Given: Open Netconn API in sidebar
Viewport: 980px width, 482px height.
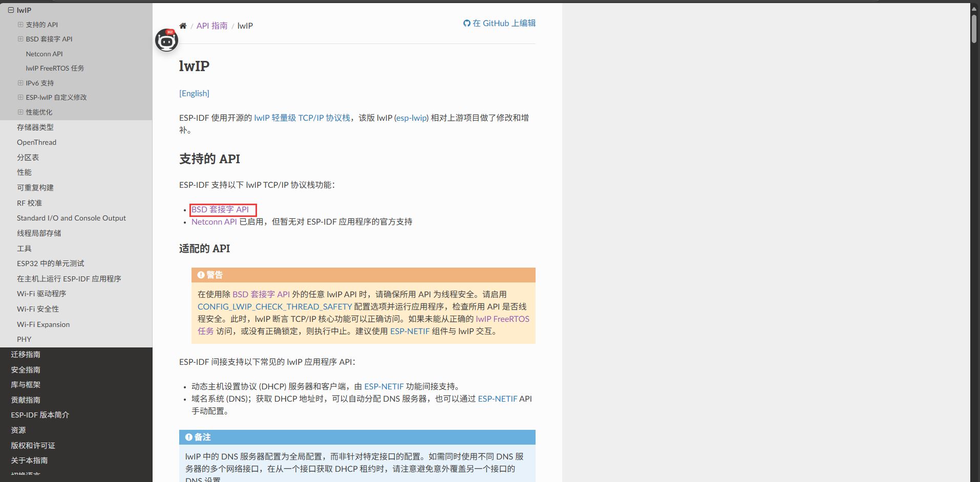Looking at the screenshot, I should click(x=44, y=54).
